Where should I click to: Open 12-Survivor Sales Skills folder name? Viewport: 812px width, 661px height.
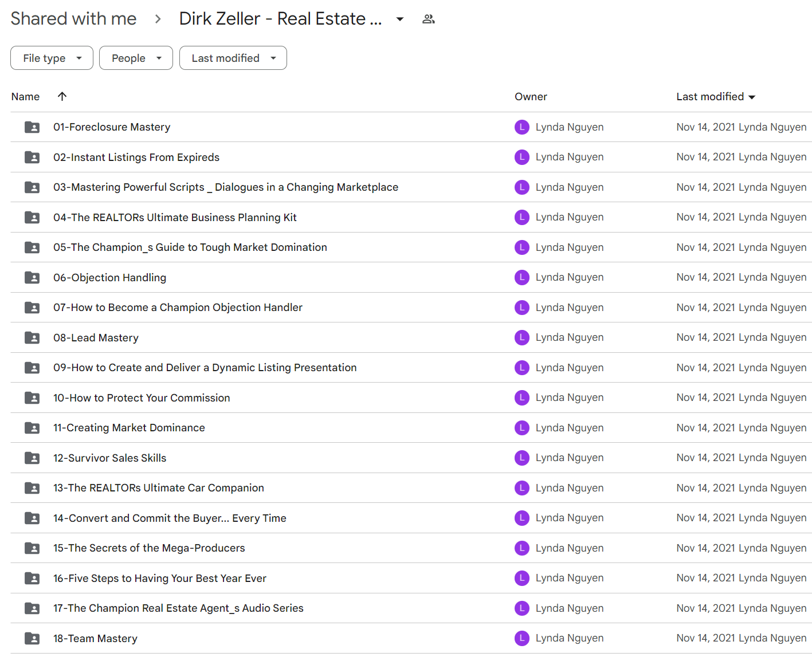click(x=109, y=458)
